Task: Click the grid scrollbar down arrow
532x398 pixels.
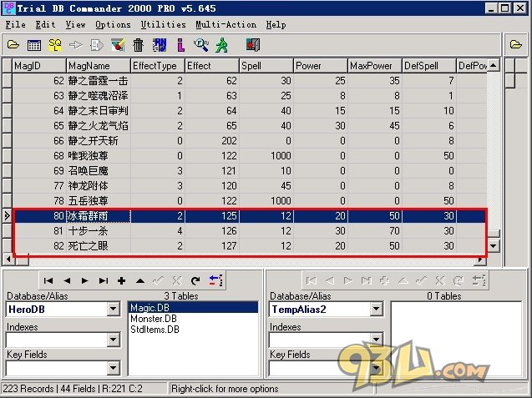Action: click(494, 246)
